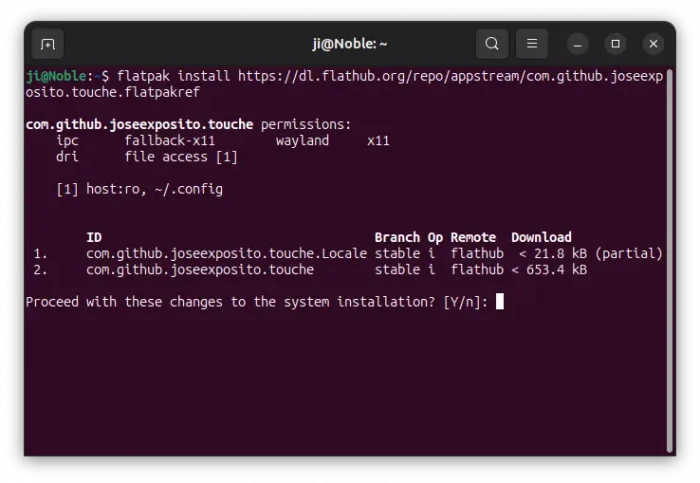Open a new terminal tab
The height and width of the screenshot is (483, 700).
click(47, 44)
